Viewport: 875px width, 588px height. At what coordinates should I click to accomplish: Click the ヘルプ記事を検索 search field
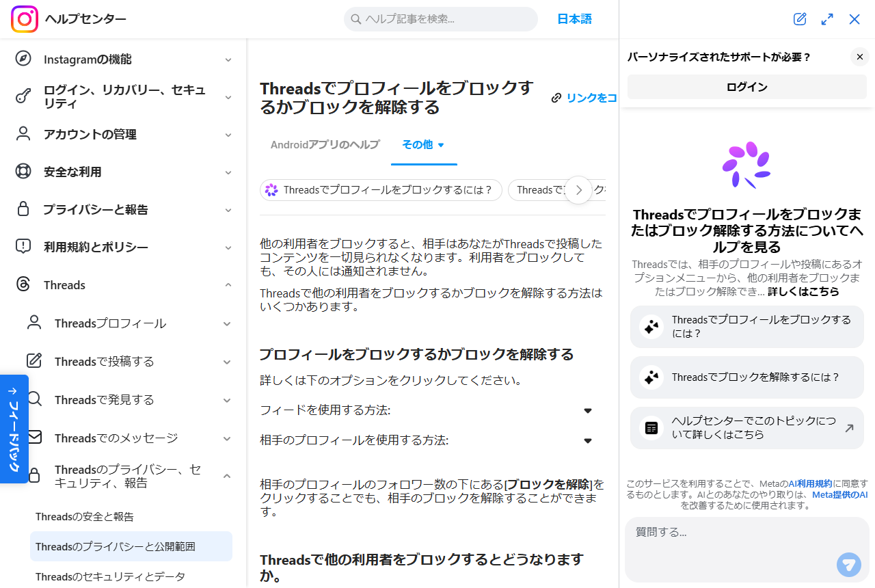(441, 19)
